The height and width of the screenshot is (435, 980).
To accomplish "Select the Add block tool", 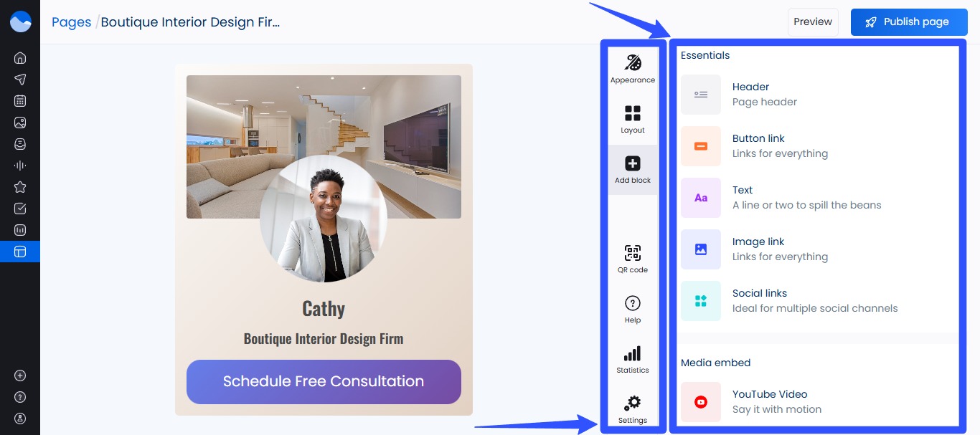I will tap(632, 170).
